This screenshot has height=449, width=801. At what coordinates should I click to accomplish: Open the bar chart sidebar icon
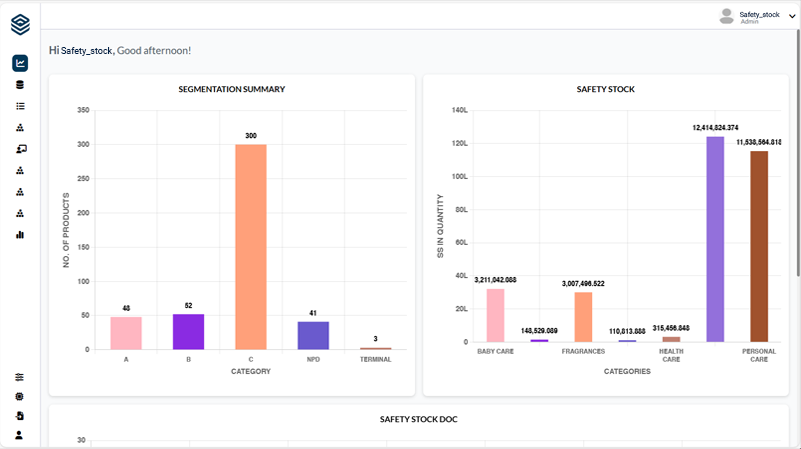[20, 235]
